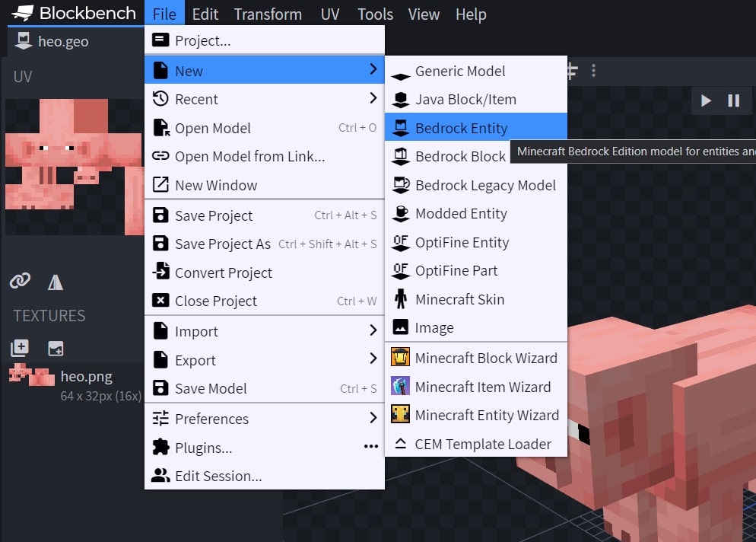756x542 pixels.
Task: Click the Java Block/Item icon
Action: point(400,100)
